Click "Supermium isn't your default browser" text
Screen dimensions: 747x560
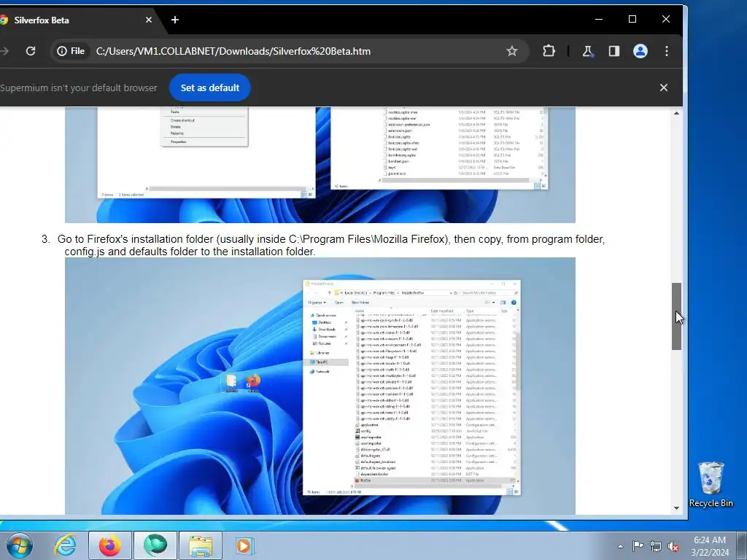click(79, 87)
